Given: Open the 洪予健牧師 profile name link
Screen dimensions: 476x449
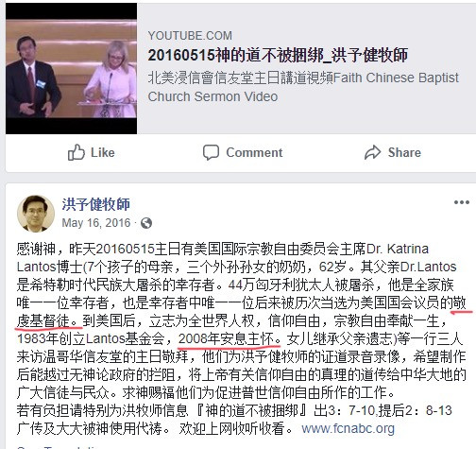Looking at the screenshot, I should click(96, 204).
